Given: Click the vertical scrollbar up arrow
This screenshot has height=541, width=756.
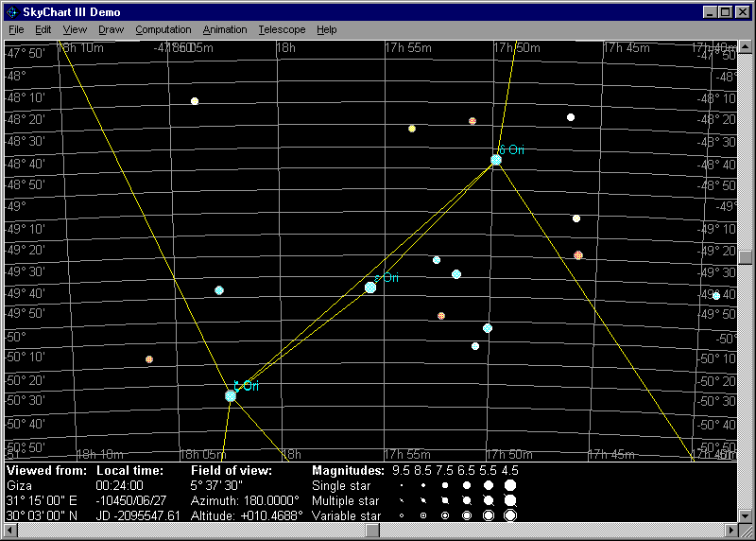Looking at the screenshot, I should click(744, 46).
